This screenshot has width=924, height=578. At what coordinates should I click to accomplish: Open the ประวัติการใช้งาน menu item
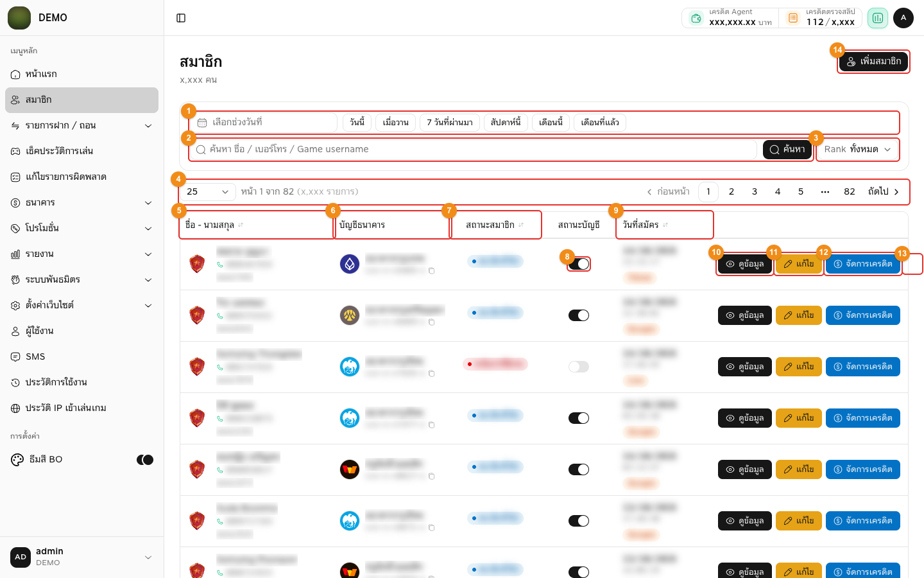(81, 383)
